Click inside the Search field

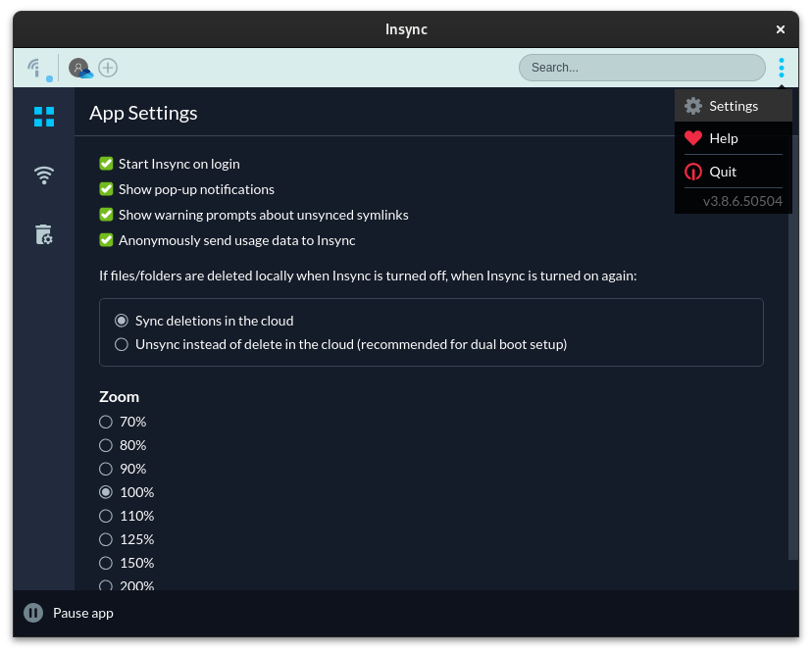coord(641,67)
